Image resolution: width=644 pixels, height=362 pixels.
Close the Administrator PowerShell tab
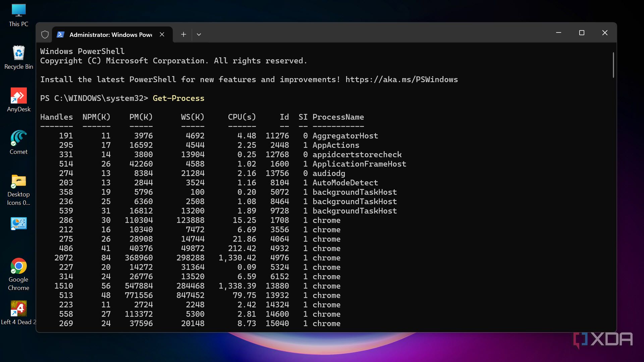(x=162, y=35)
